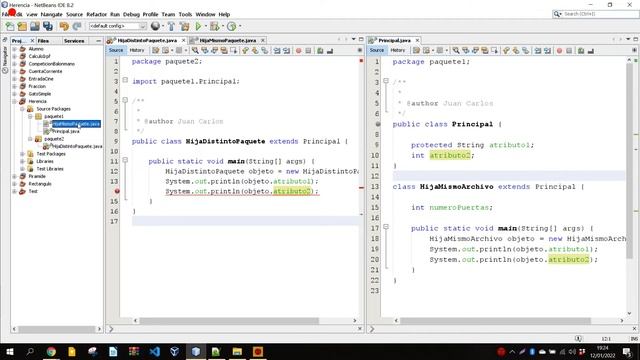Screen dimensions: 640x360
Task: Click the Toggle Bookmark icon in left editor toolbar
Action: (264, 51)
